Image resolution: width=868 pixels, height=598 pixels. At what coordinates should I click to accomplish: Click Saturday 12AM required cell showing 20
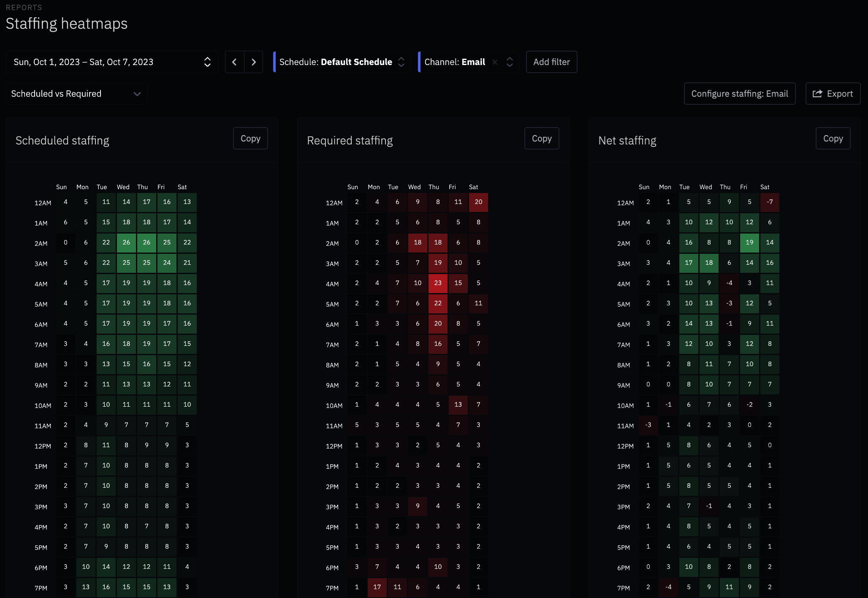pos(478,202)
